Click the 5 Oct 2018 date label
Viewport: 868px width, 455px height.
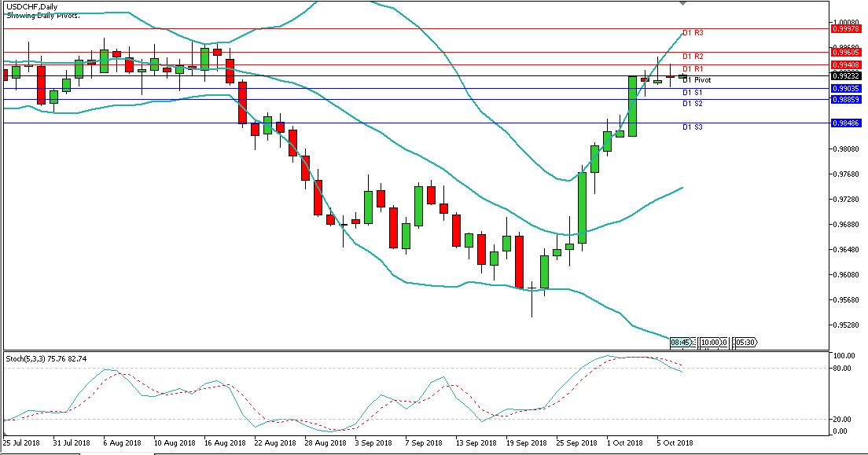(675, 443)
